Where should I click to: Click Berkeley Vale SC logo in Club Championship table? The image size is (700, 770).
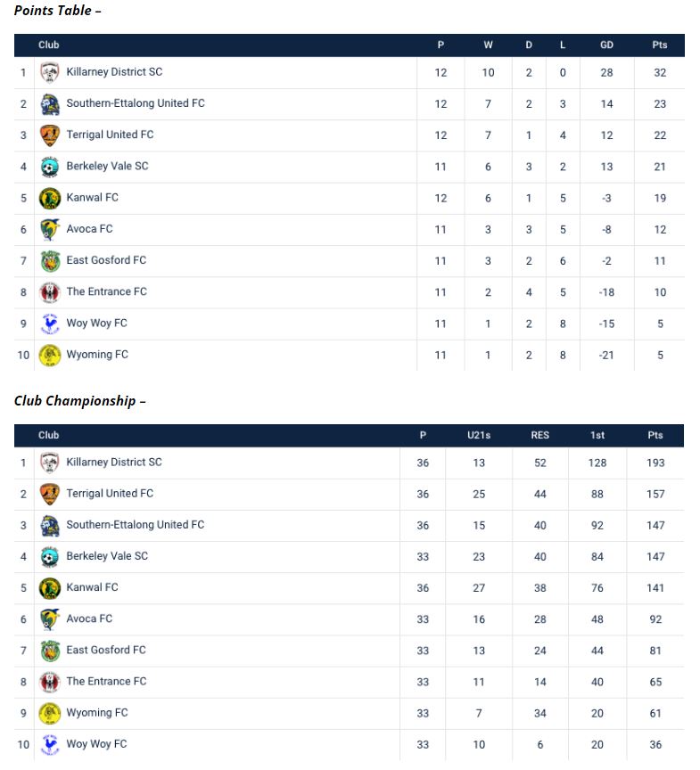50,557
